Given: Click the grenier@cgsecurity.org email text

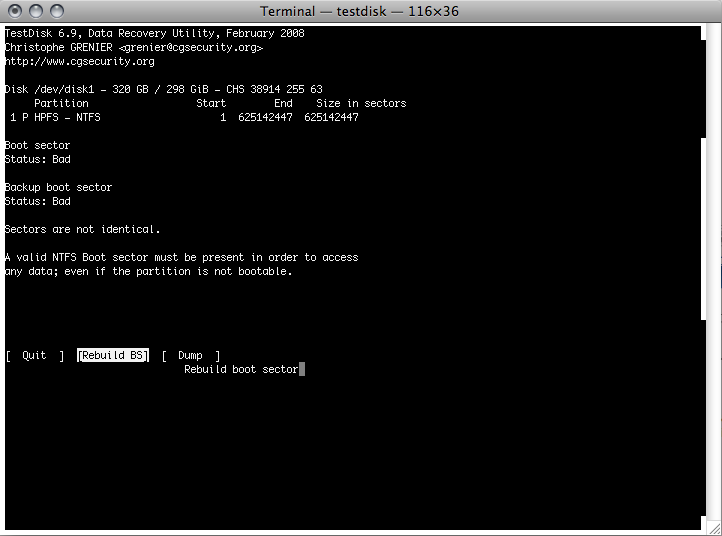Looking at the screenshot, I should pos(191,47).
